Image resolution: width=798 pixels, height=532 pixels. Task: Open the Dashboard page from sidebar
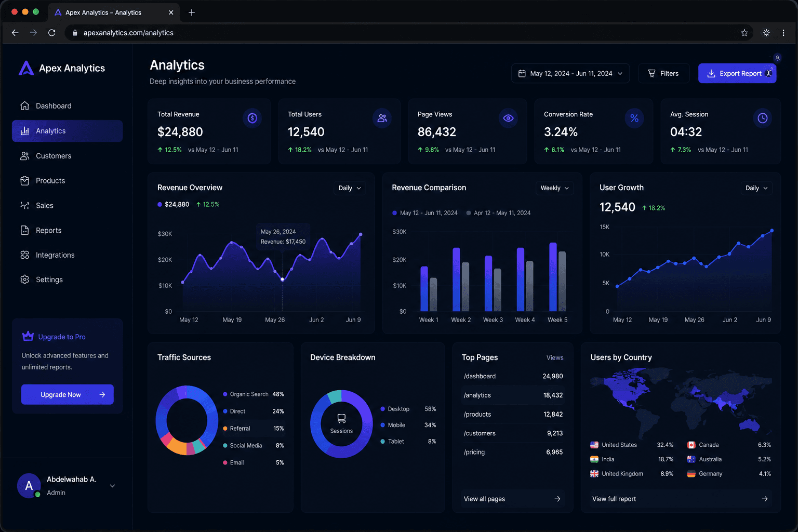68,106
